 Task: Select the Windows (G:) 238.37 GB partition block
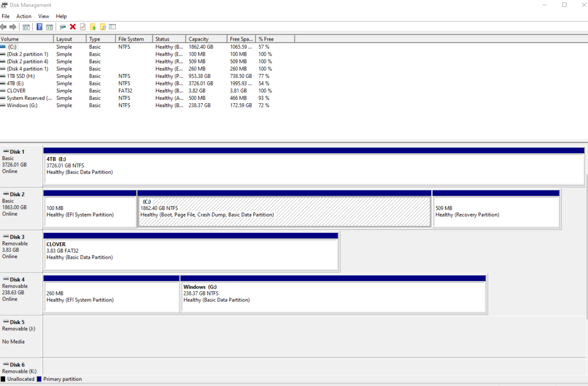pos(334,294)
